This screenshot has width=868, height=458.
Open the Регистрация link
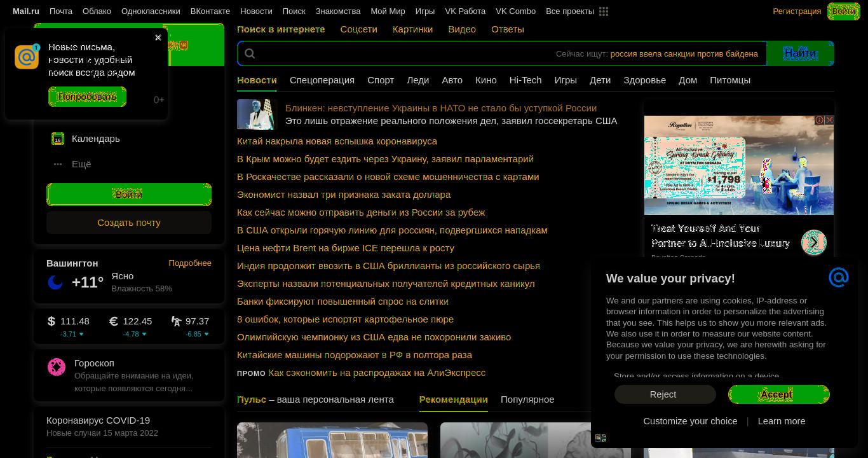tap(797, 11)
